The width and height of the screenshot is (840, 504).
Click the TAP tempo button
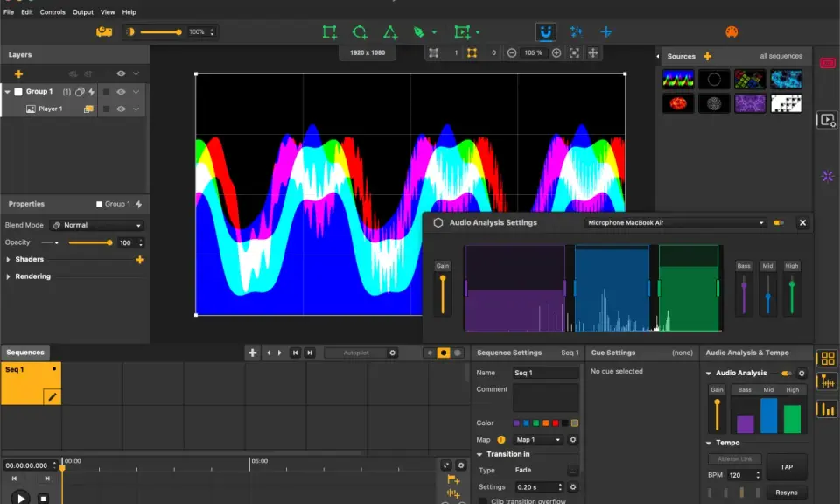[787, 467]
